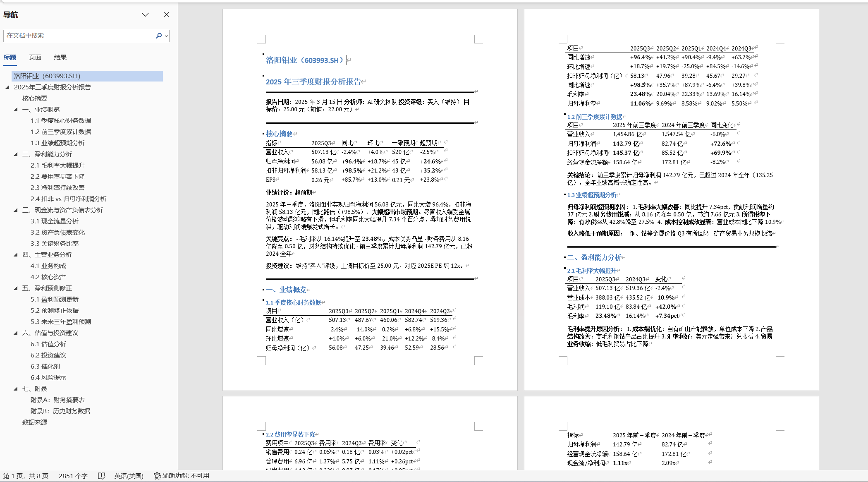Screen dimensions: 868x482
Task: Click the accessibility icon in the status bar
Action: (157, 476)
